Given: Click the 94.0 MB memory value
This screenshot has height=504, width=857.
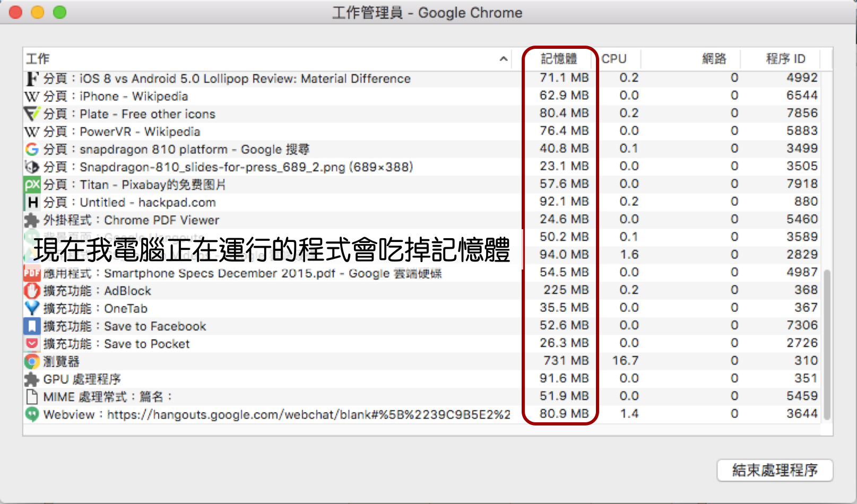Looking at the screenshot, I should click(x=564, y=255).
